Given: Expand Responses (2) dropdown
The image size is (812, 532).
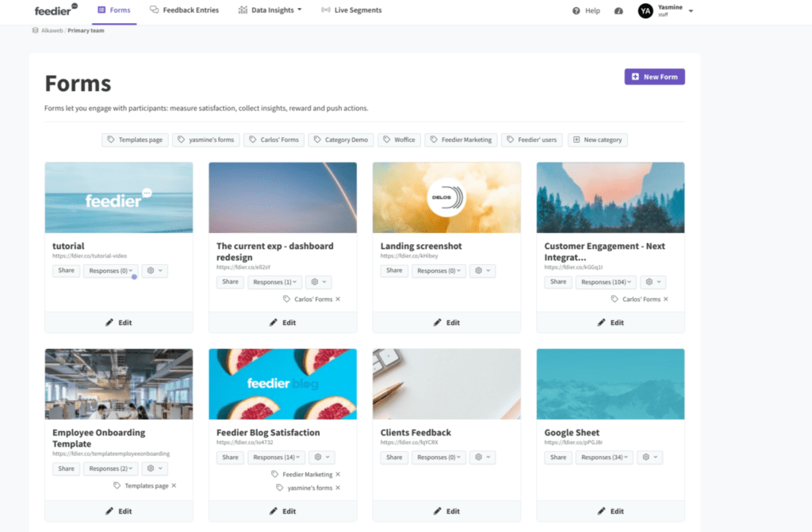Looking at the screenshot, I should (x=111, y=469).
